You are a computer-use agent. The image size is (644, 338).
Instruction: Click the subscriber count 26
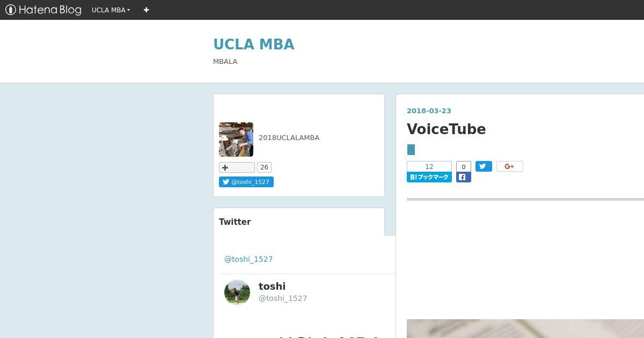click(264, 167)
